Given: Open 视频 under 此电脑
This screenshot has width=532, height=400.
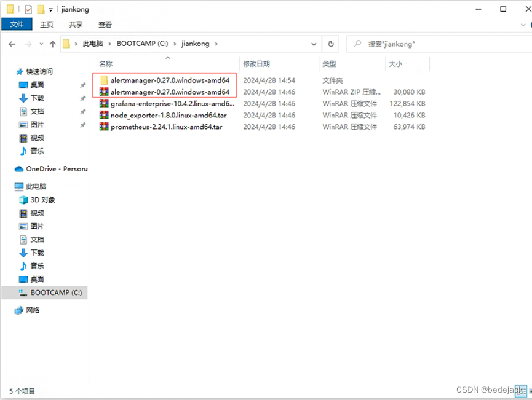Looking at the screenshot, I should pos(37,213).
